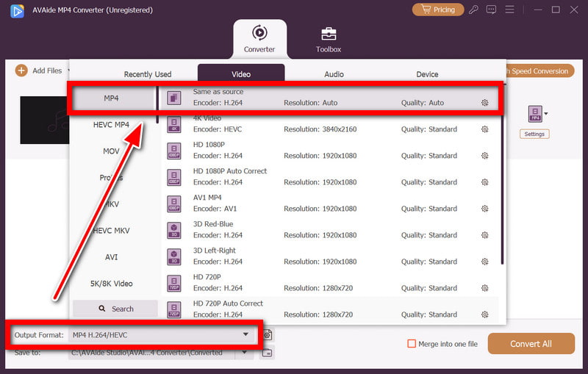
Task: Open settings gear for 4K Video
Action: coord(485,129)
